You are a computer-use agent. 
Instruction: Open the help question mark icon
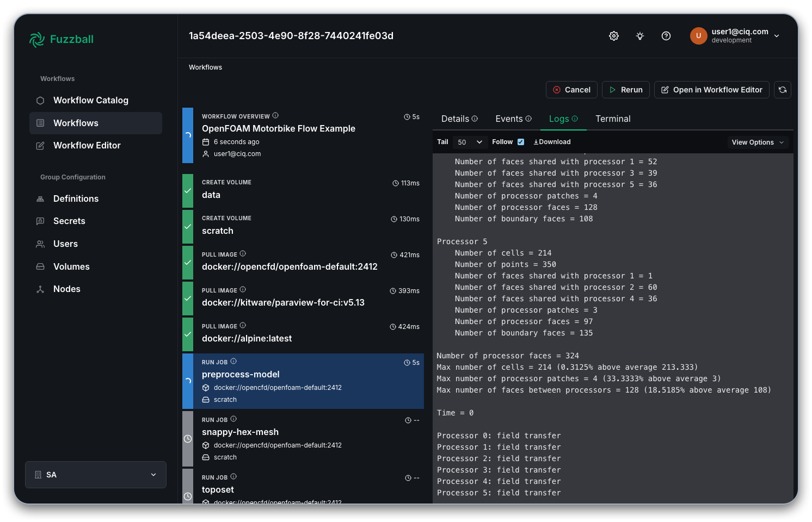point(666,36)
